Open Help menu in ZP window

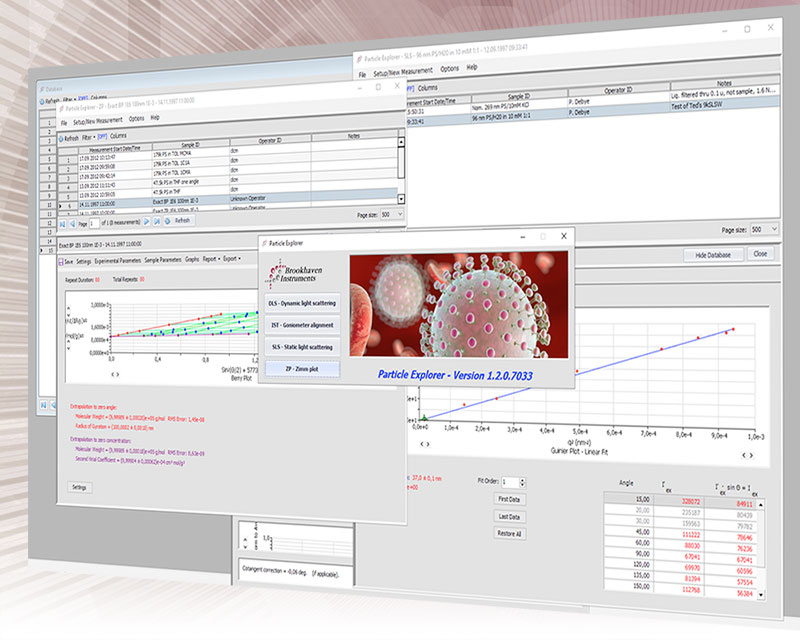(155, 117)
